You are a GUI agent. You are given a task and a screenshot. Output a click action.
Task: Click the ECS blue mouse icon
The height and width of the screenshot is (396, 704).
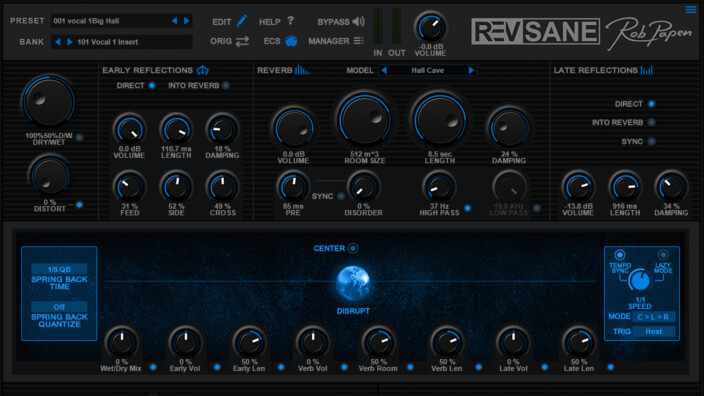(291, 41)
